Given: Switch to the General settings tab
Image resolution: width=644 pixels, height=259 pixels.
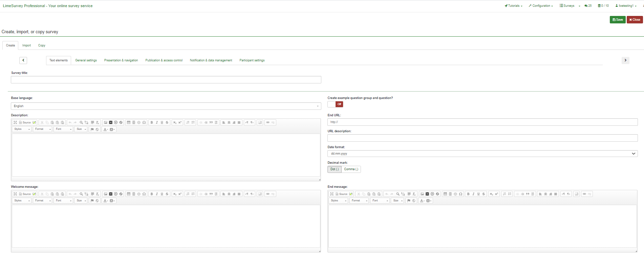Looking at the screenshot, I should click(86, 60).
